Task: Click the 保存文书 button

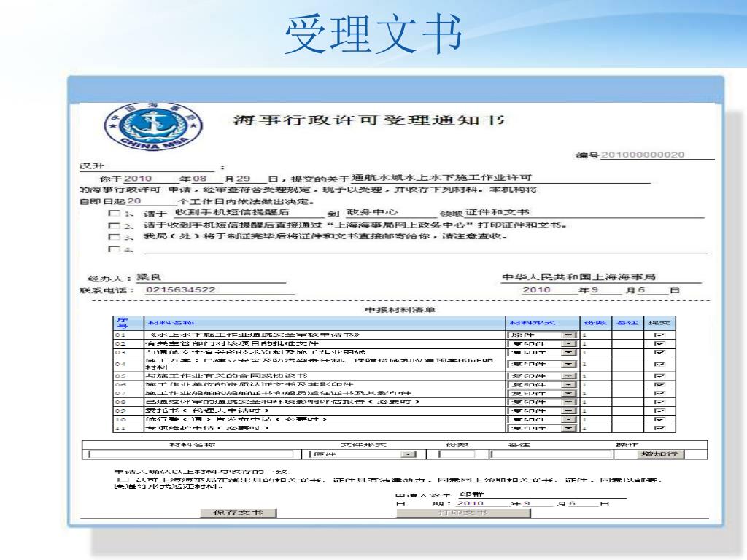Action: tap(239, 513)
